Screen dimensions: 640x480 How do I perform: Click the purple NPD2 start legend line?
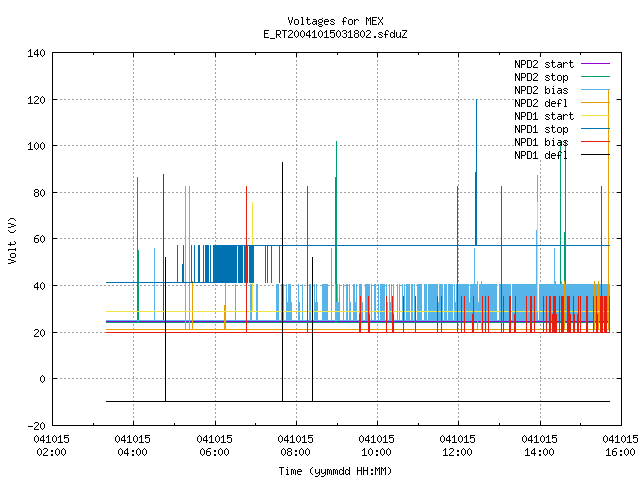pyautogui.click(x=595, y=64)
